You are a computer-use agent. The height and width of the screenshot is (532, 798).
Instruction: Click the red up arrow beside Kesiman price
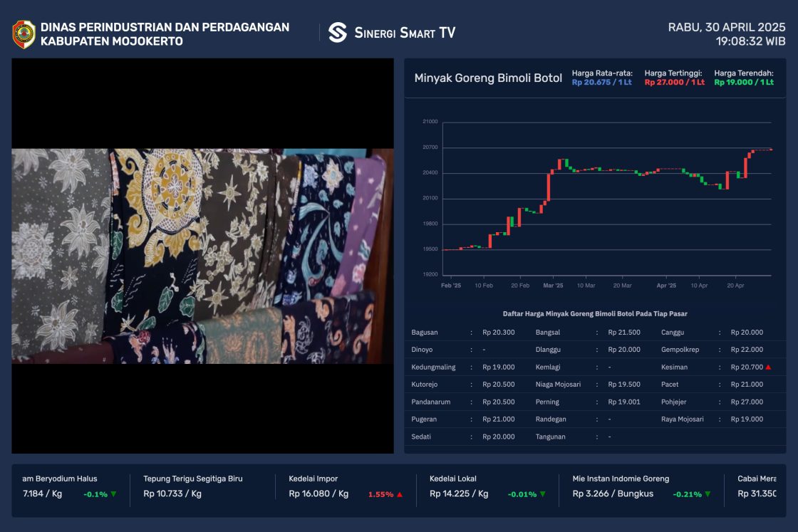click(x=769, y=367)
